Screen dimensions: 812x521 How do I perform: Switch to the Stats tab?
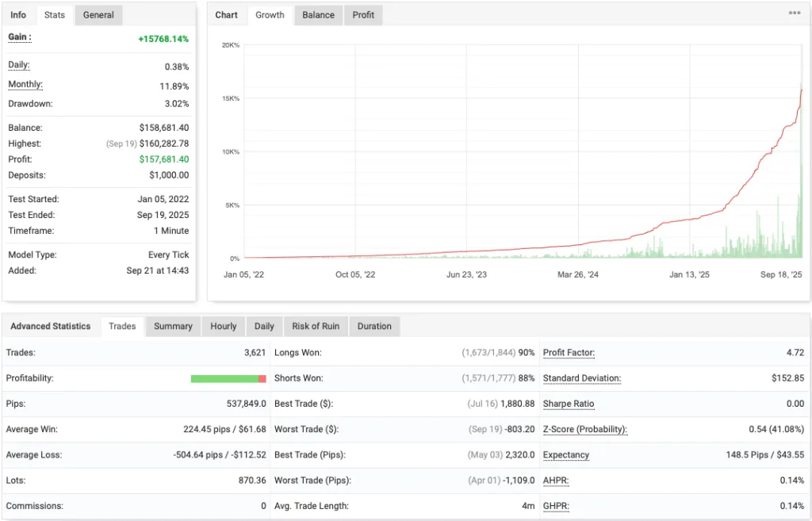coord(54,14)
